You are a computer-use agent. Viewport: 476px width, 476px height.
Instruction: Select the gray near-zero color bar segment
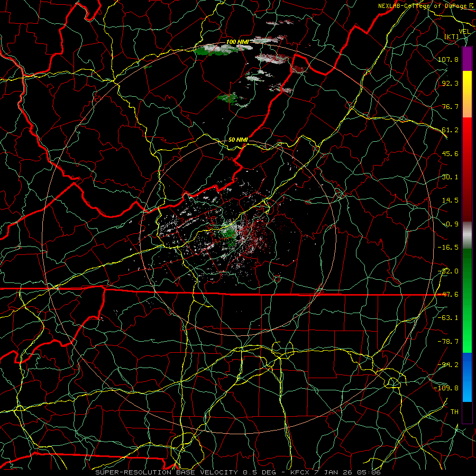tap(467, 235)
